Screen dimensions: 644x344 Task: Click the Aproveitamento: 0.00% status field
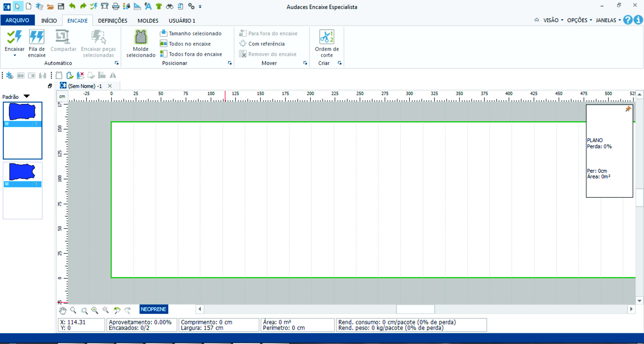point(140,322)
